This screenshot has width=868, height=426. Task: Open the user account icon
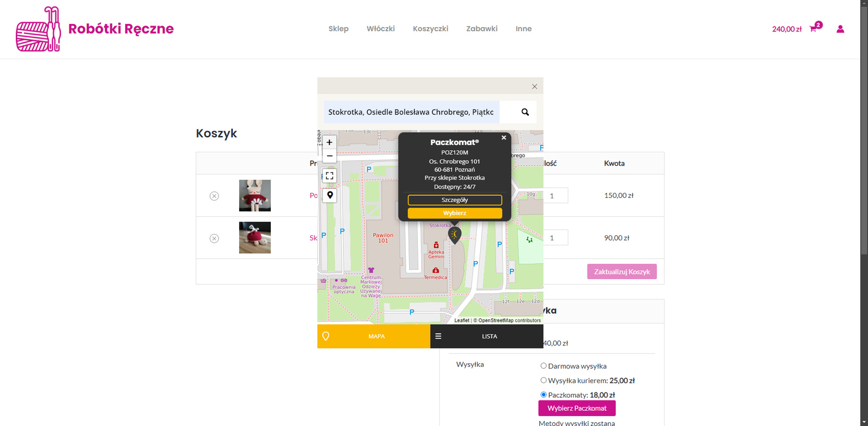[x=840, y=29]
